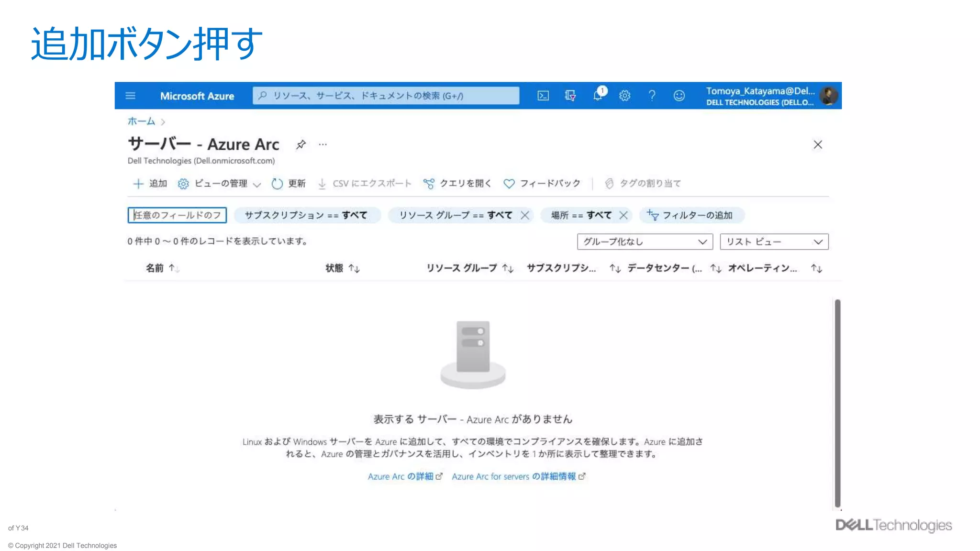View notifications via the bell icon
Viewport: 980px width, 551px height.
tap(599, 94)
